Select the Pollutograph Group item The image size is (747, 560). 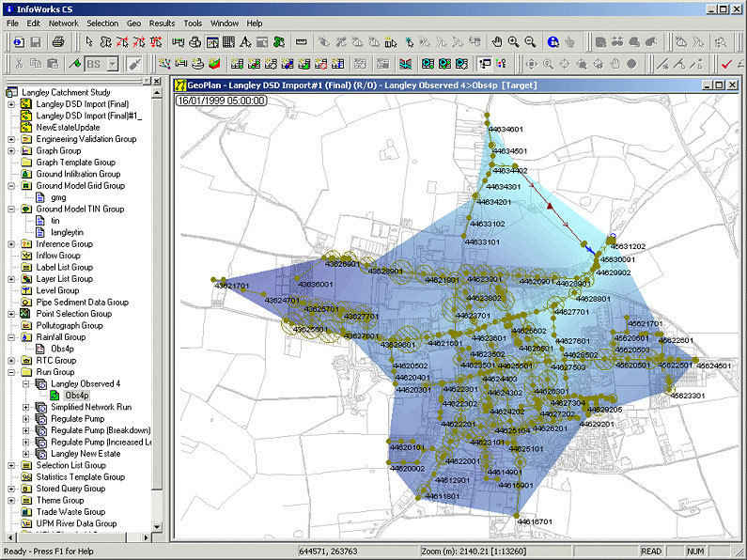click(70, 326)
